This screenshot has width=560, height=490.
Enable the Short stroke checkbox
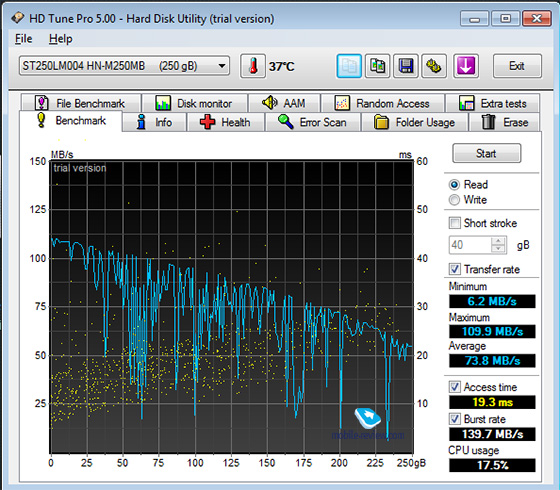coord(455,223)
